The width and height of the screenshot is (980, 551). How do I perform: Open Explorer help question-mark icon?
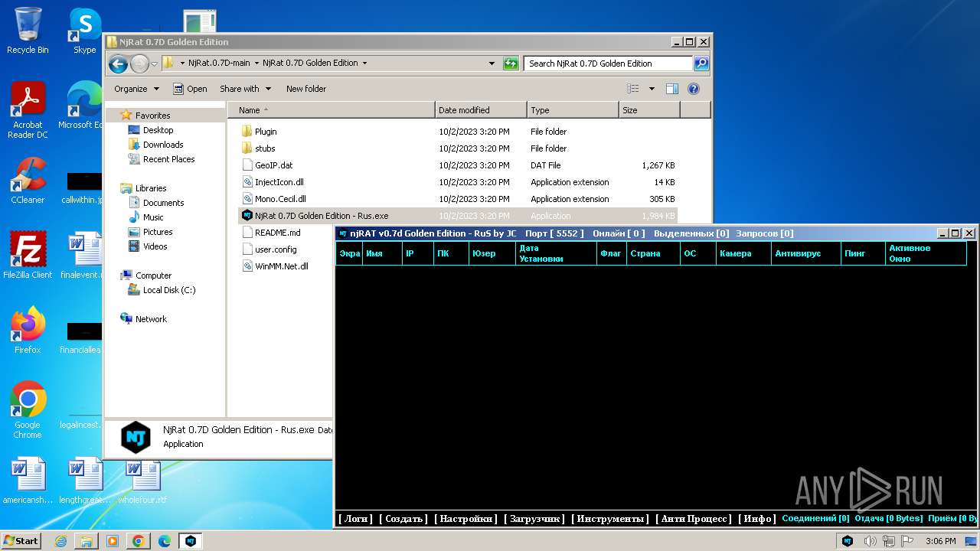[x=694, y=89]
